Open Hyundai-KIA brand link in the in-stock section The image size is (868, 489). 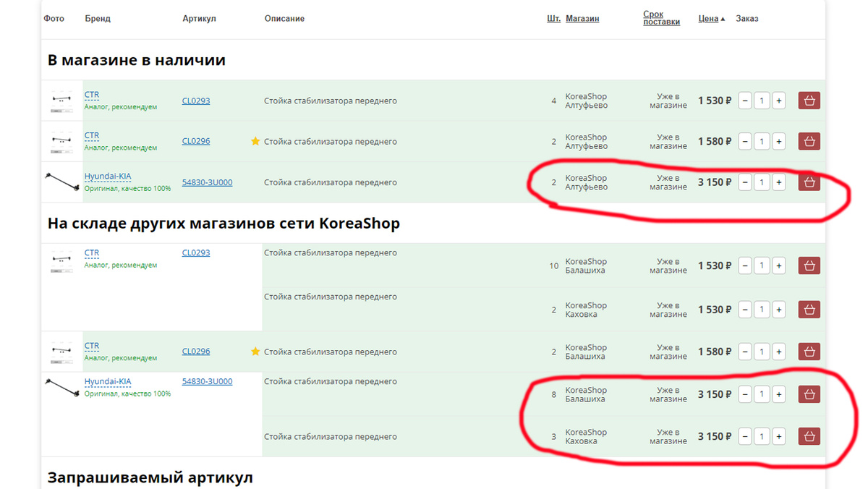click(x=108, y=177)
